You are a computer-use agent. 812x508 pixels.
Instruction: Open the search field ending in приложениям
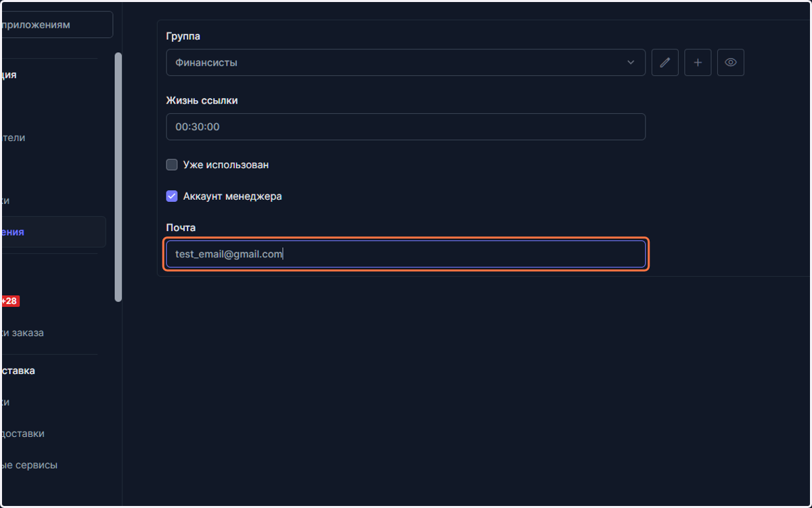click(55, 25)
